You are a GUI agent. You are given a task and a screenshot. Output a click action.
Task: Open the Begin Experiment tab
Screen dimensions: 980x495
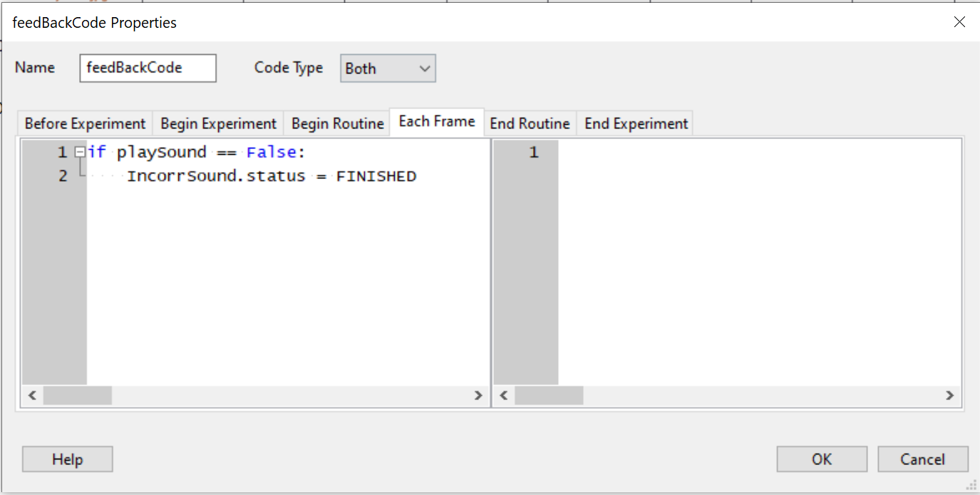click(x=218, y=123)
